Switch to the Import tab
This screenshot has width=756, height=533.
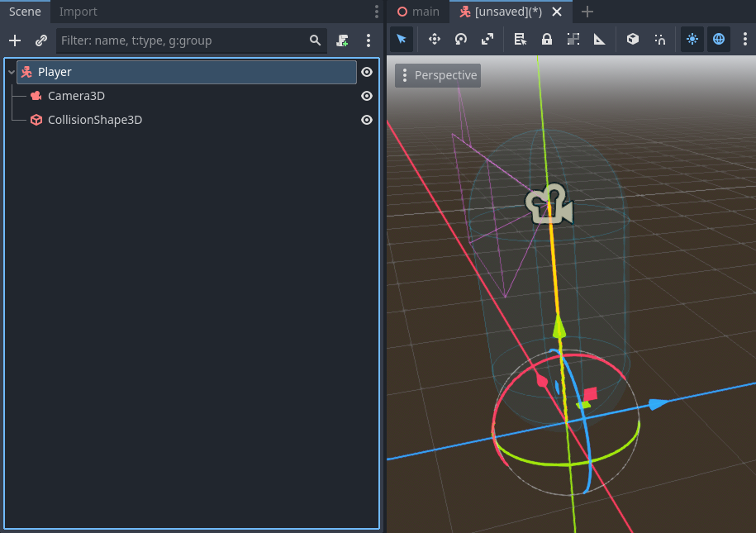point(78,12)
